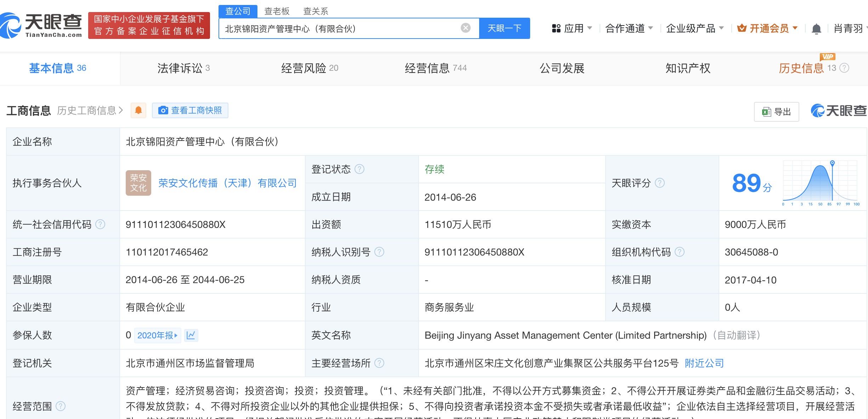Click the 天眼一下 search button
The image size is (868, 419).
click(x=505, y=28)
